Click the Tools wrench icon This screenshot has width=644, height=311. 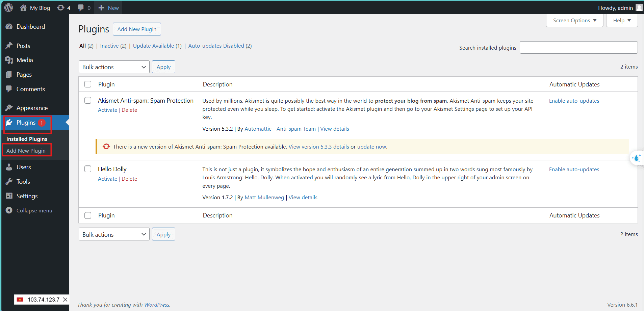point(9,182)
